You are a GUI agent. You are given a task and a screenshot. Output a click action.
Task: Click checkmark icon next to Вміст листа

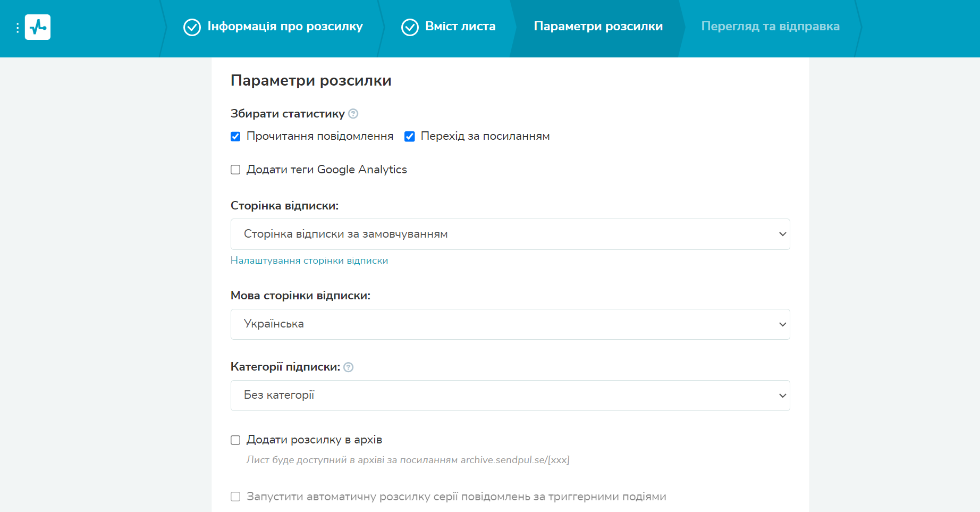coord(410,27)
